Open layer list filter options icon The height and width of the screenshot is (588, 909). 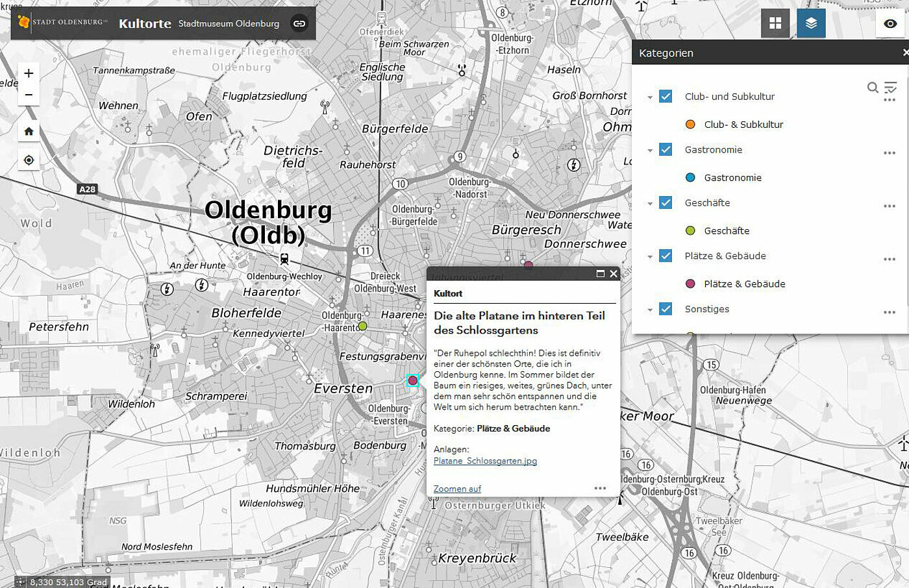pos(890,87)
